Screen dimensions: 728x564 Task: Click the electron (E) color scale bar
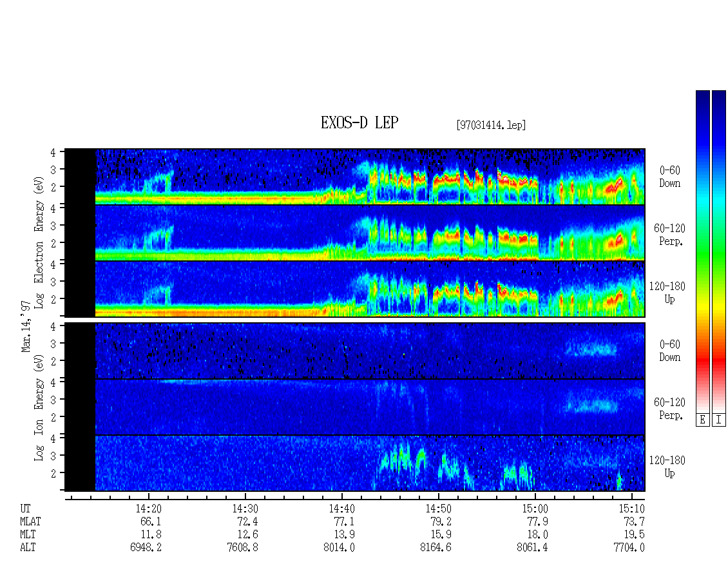click(702, 251)
